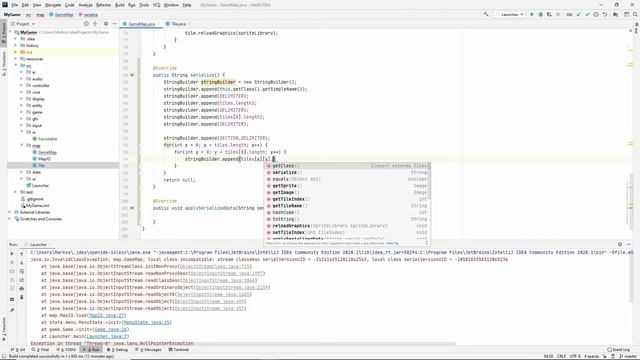Rerun Launcher in the Run panel
This screenshot has width=640, height=360.
12,253
